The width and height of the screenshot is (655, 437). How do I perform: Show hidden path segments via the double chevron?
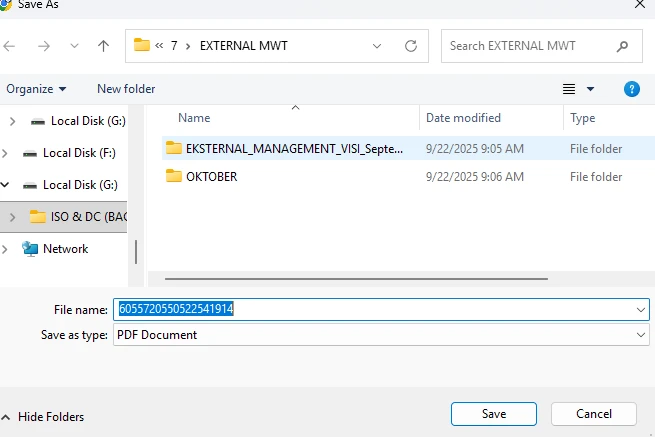[159, 46]
